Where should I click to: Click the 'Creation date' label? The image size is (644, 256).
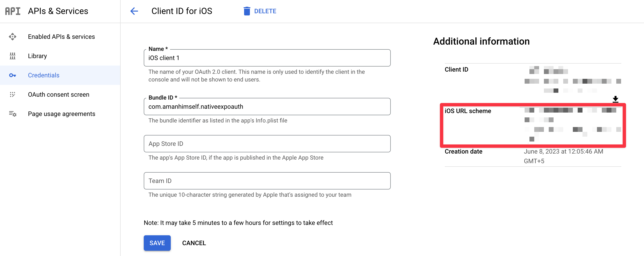463,151
